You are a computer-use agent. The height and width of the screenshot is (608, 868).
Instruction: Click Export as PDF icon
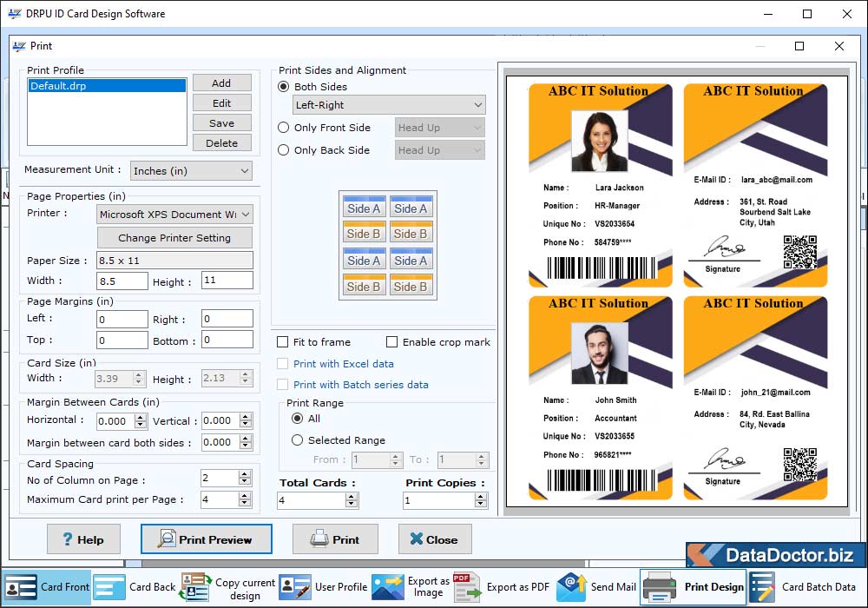(x=467, y=587)
